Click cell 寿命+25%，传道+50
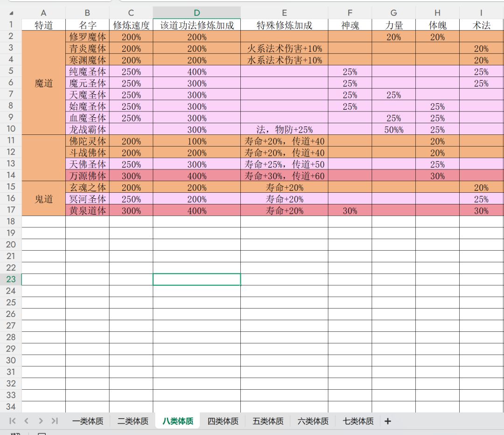 coord(284,164)
